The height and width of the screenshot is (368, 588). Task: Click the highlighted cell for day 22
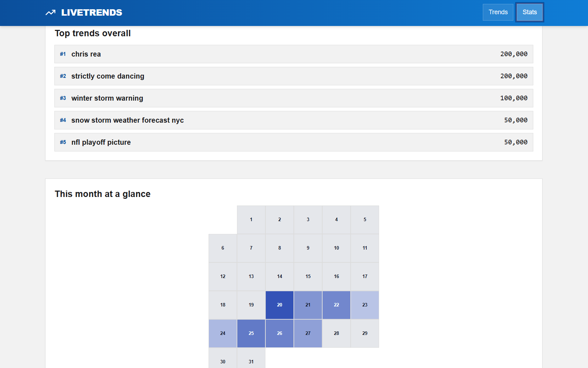[x=336, y=305]
